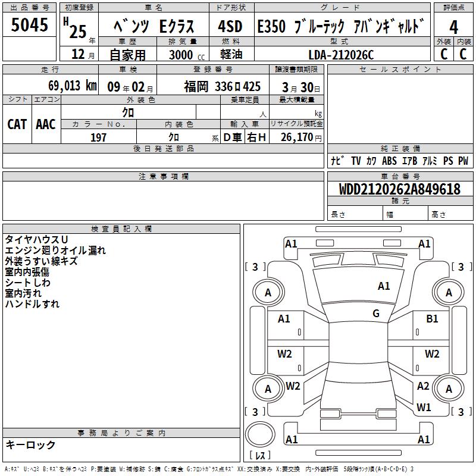Click the G mark on the windshield
The width and height of the screenshot is (476, 476).
376,314
